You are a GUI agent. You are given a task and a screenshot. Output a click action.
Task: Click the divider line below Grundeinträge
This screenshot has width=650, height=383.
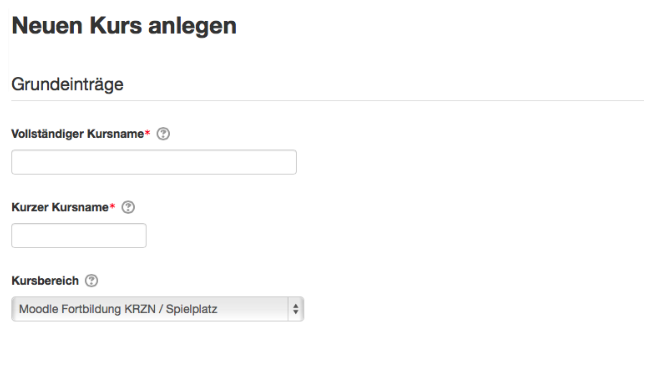[x=327, y=100]
